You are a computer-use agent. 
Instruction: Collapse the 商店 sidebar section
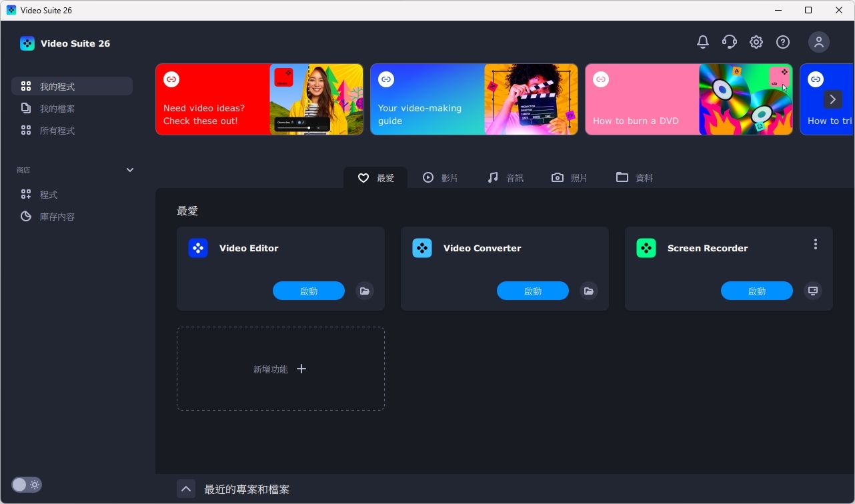130,170
